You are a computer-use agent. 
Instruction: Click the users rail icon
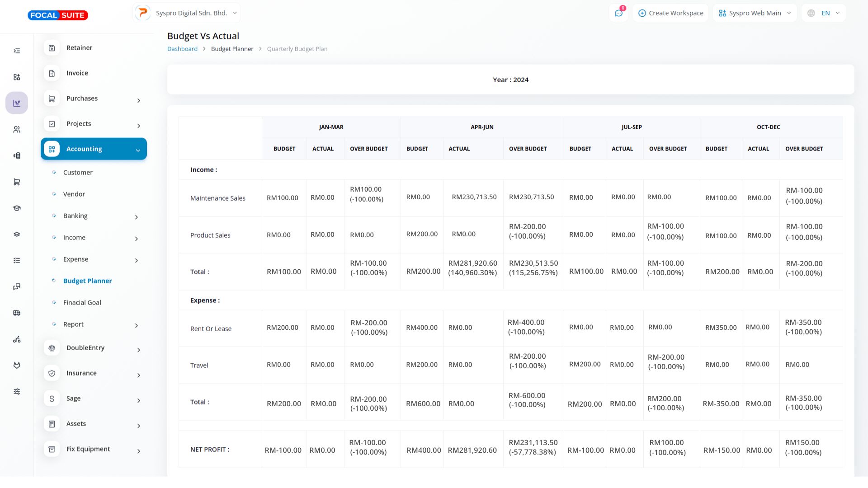coord(17,130)
